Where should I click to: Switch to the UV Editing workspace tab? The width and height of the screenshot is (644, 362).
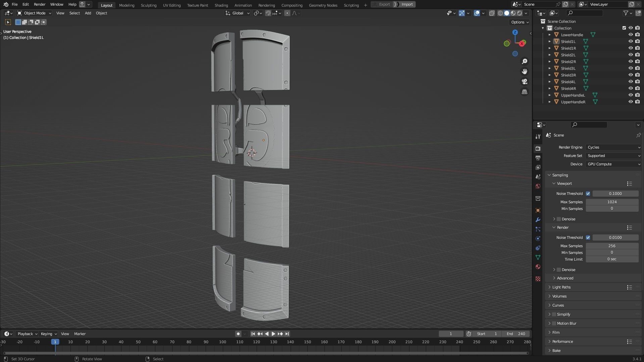click(x=172, y=5)
